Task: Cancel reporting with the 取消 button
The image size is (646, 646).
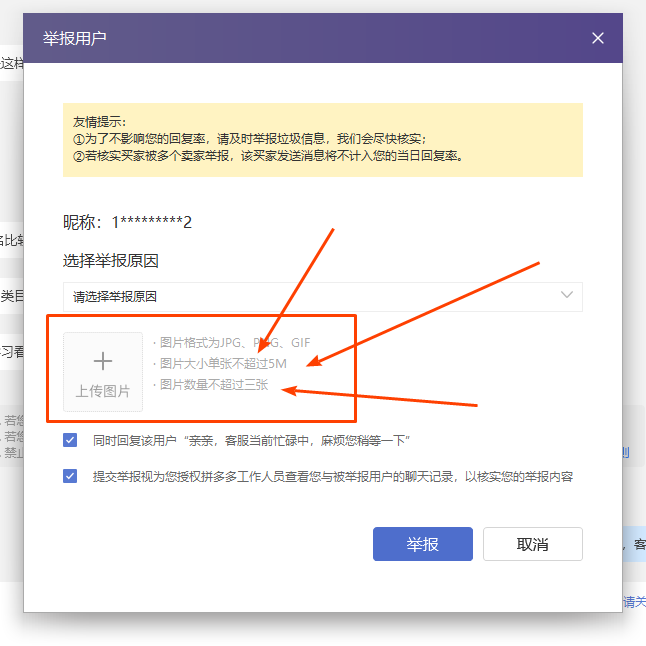Action: 533,544
